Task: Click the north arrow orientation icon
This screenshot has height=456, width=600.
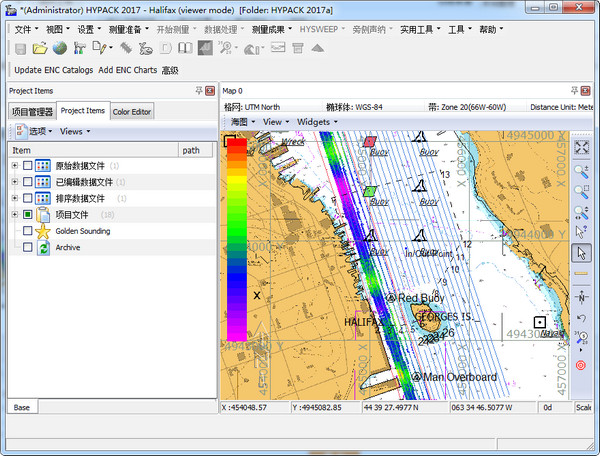Action: point(581,297)
